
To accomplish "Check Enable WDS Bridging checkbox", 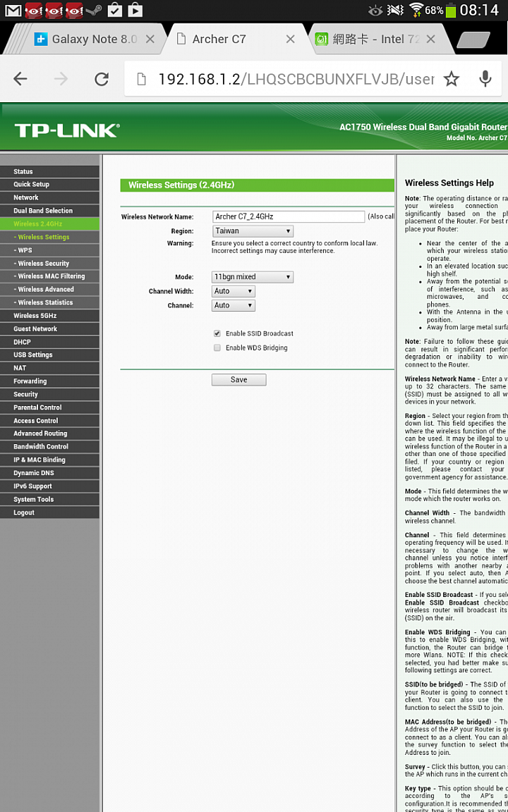I will click(x=217, y=348).
